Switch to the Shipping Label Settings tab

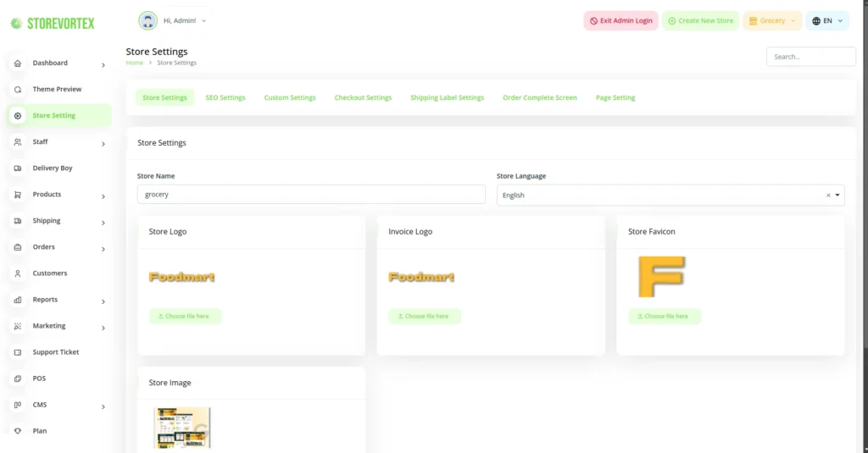point(447,97)
